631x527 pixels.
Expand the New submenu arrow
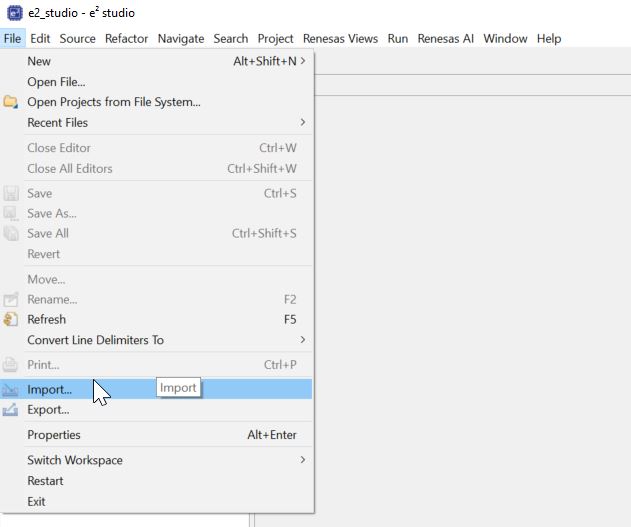click(303, 61)
